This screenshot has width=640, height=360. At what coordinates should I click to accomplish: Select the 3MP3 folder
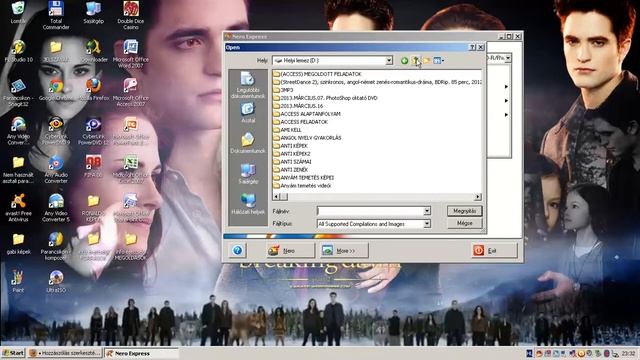pyautogui.click(x=283, y=90)
